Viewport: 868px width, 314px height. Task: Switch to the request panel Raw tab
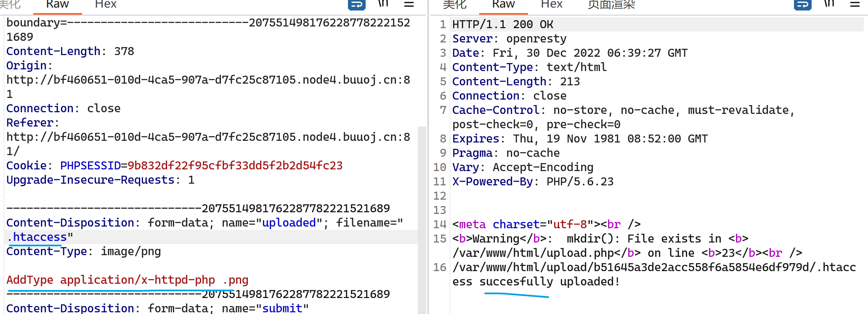coord(57,5)
